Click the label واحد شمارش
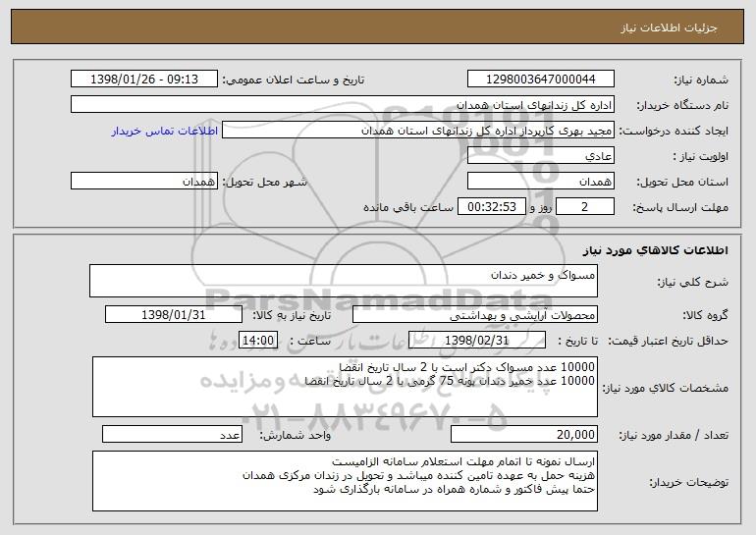The image size is (756, 535). click(x=296, y=435)
